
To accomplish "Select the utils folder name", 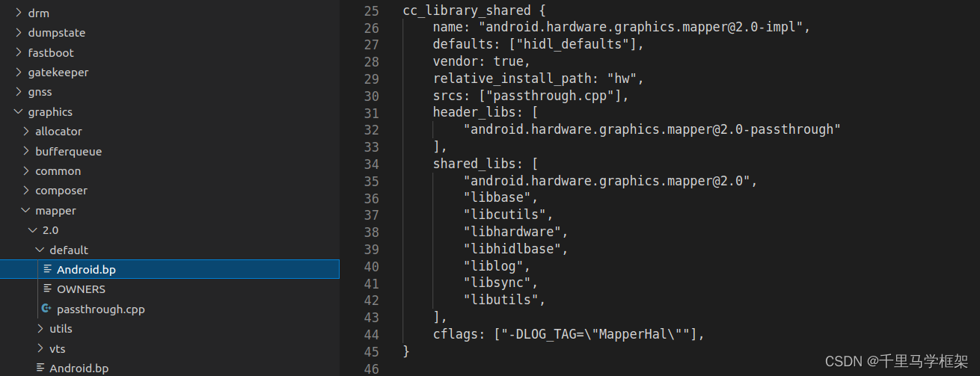I will pos(61,329).
